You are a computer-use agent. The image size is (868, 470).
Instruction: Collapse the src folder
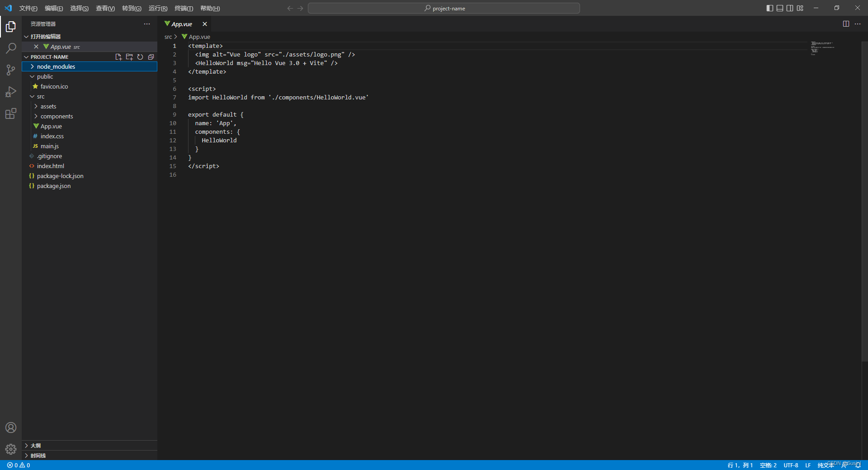[x=90, y=96]
